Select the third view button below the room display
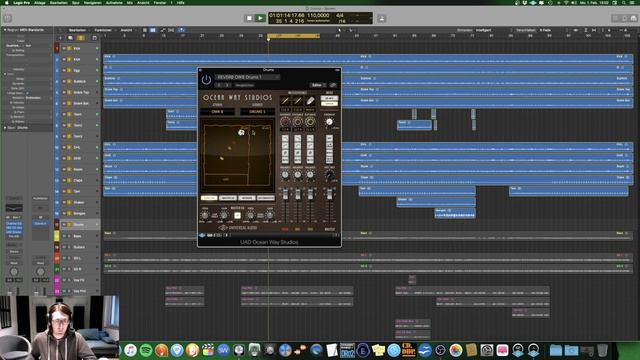The width and height of the screenshot is (640, 360). [247, 198]
